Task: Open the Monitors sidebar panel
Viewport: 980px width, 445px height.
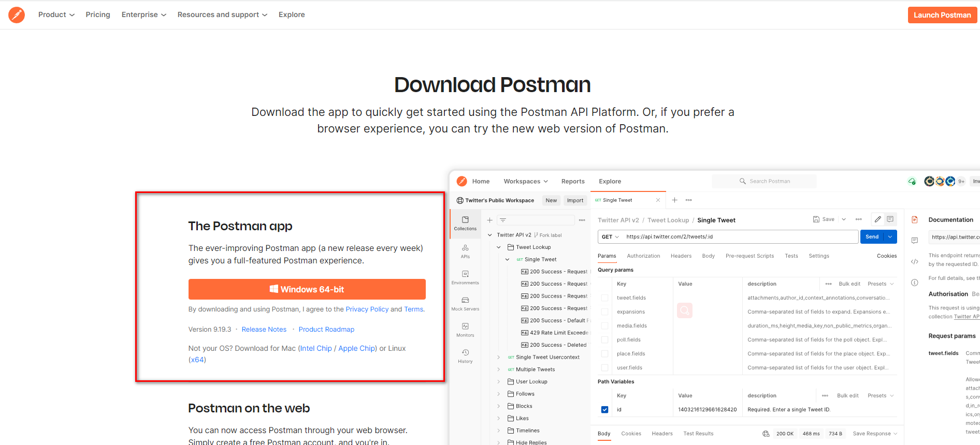Action: tap(465, 330)
